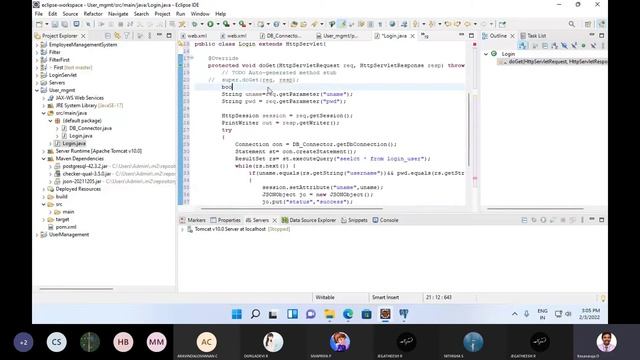The height and width of the screenshot is (360, 640).
Task: Show hidden system tray icons chevron
Action: [515, 314]
